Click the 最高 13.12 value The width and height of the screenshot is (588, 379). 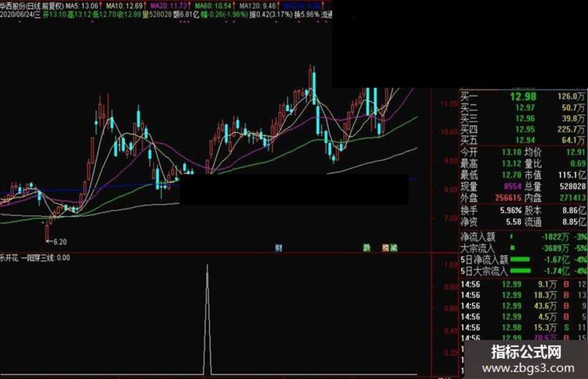coord(511,164)
